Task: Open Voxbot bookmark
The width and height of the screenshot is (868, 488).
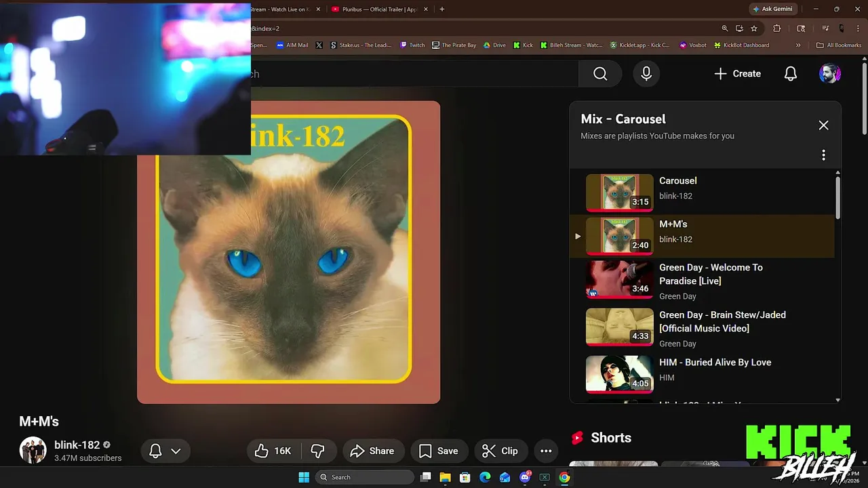Action: pos(692,45)
